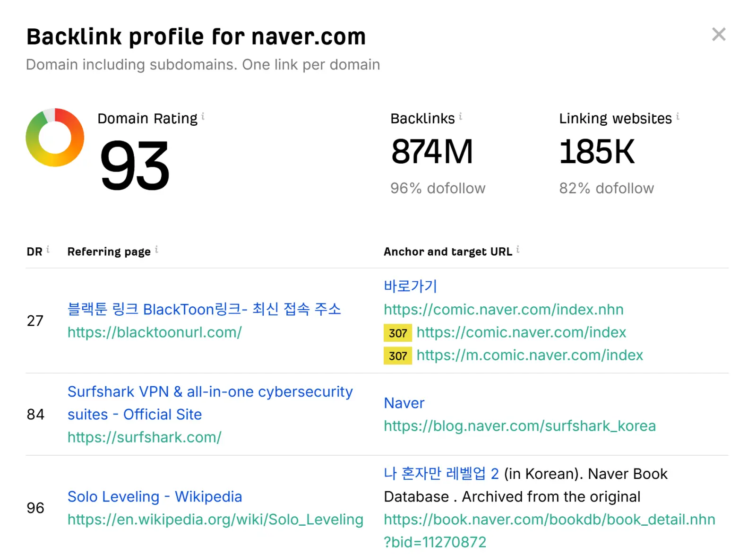Open the blog.naver.com/surfshark_korea URL
756x555 pixels.
520,426
